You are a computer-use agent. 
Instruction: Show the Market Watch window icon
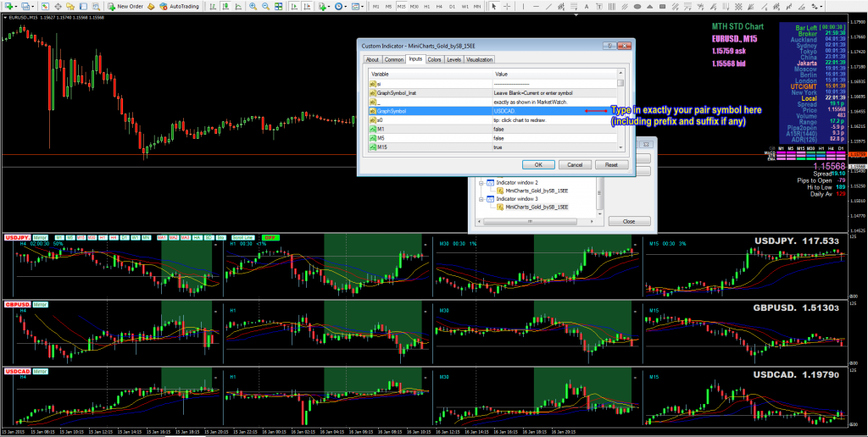coord(45,7)
